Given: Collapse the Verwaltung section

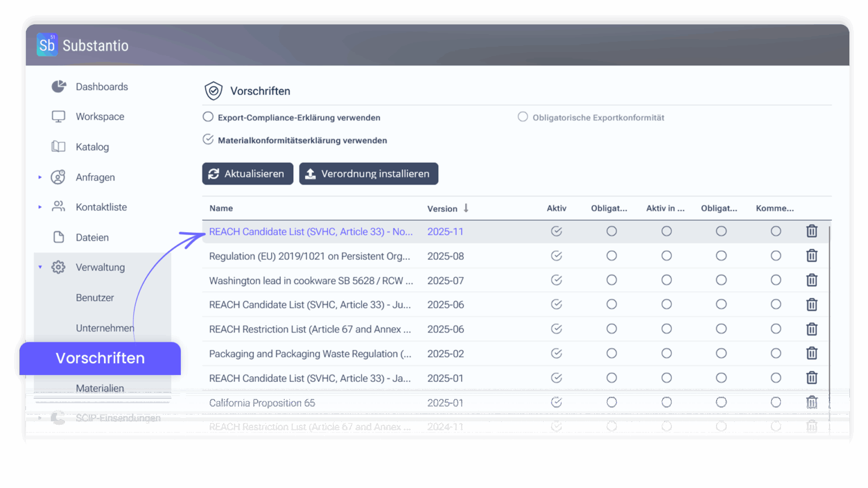Looking at the screenshot, I should tap(40, 267).
